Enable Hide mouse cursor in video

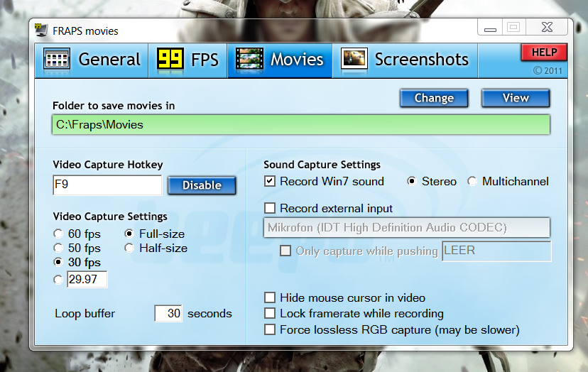click(270, 297)
